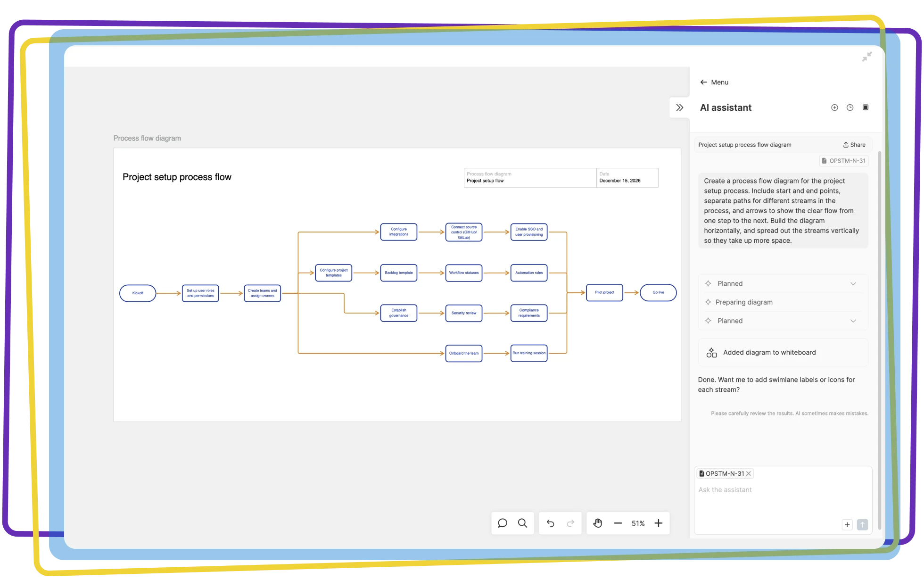Open the whiteboard search magnifier
This screenshot has width=924, height=580.
click(x=523, y=523)
